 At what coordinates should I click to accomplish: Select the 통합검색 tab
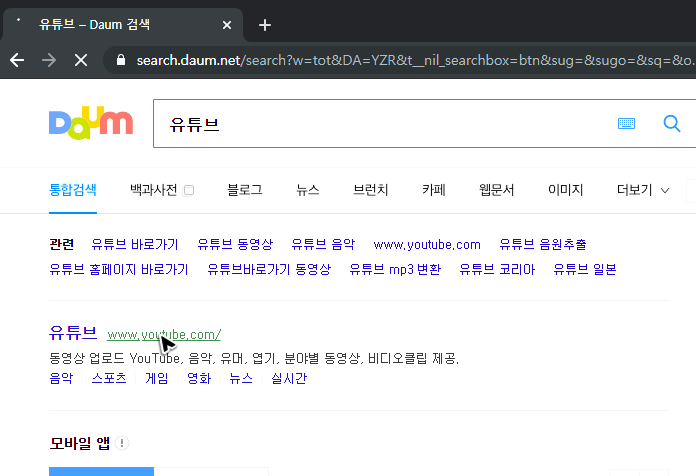(73, 190)
